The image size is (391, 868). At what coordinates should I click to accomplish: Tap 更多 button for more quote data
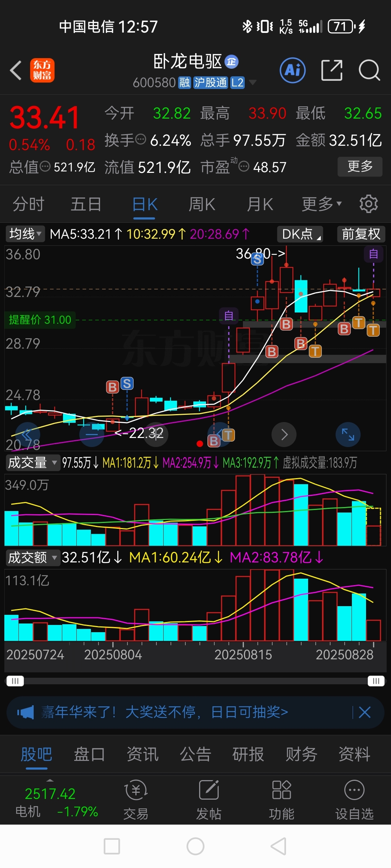point(360,166)
